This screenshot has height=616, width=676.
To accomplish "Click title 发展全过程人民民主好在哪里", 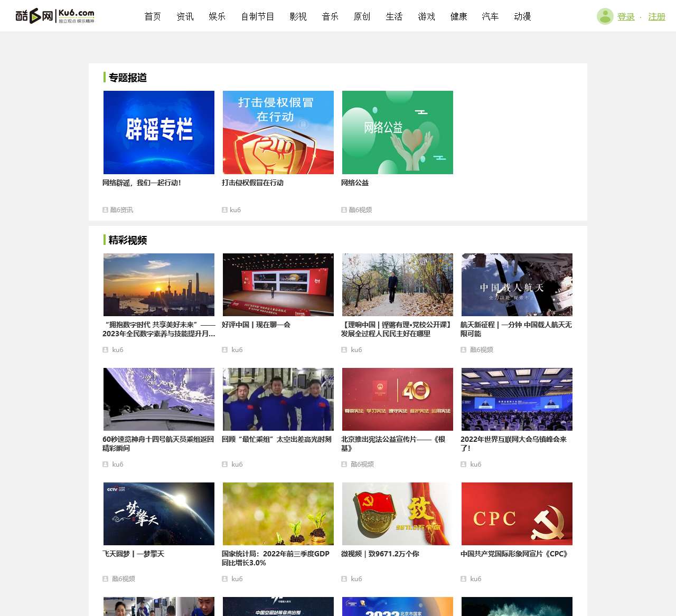I will coord(397,329).
